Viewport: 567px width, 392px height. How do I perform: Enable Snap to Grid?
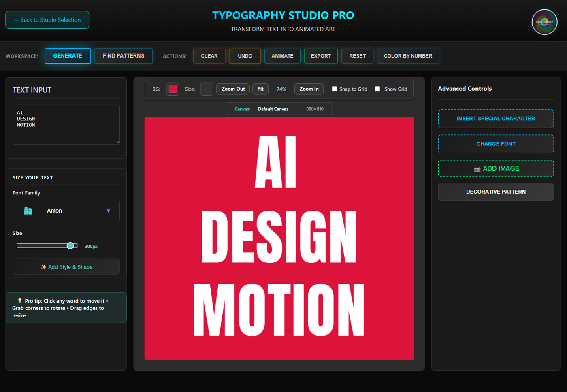(x=334, y=88)
